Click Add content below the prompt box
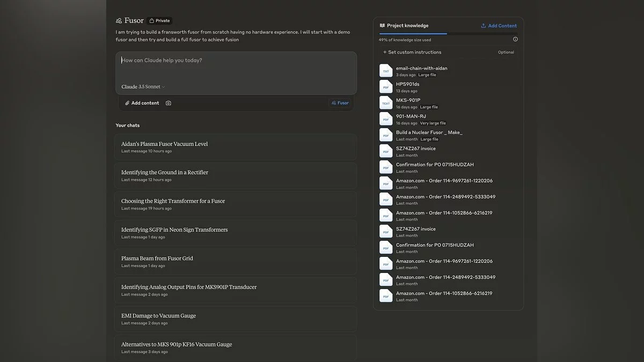 142,103
